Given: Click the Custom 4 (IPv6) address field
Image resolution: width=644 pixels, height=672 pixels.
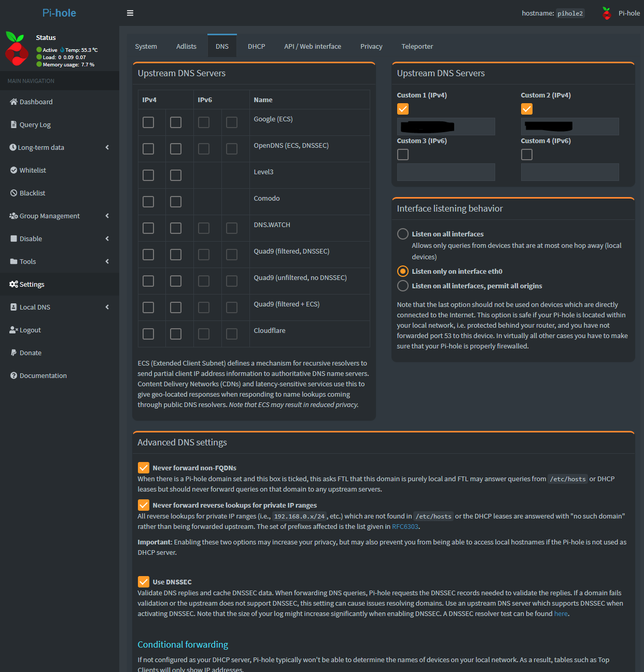Looking at the screenshot, I should [569, 172].
